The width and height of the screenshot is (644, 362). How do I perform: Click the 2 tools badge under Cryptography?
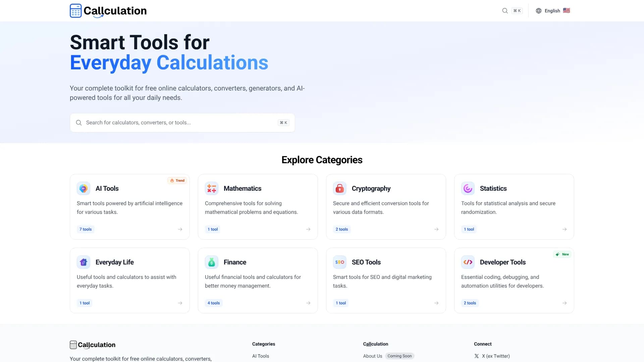(342, 229)
